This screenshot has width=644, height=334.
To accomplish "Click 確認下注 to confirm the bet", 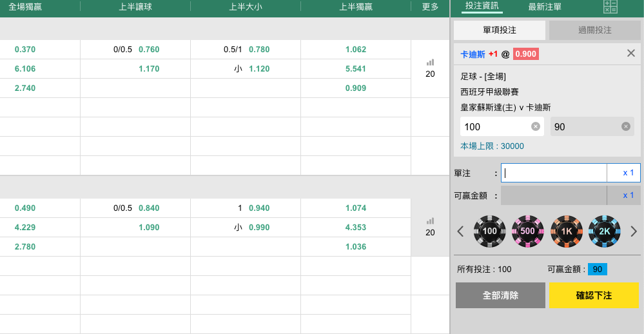I will pyautogui.click(x=594, y=295).
